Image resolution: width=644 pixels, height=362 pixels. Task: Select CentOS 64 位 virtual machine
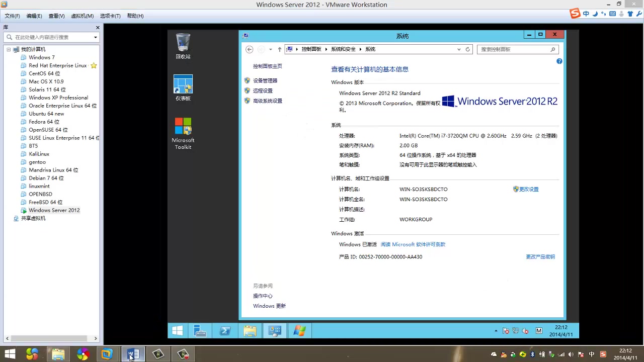click(x=44, y=73)
